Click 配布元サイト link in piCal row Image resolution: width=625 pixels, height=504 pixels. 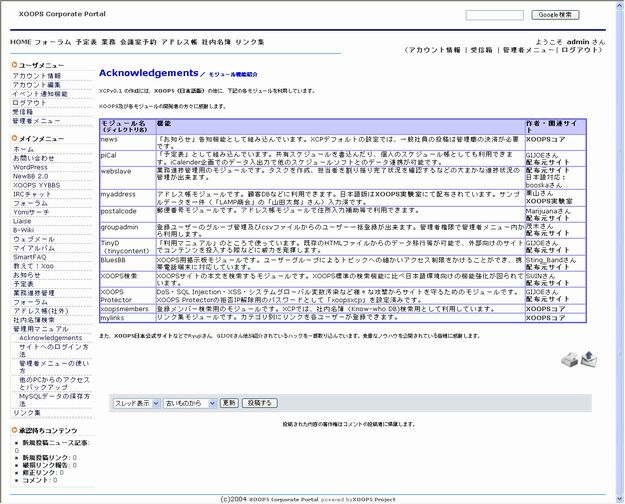tap(548, 162)
